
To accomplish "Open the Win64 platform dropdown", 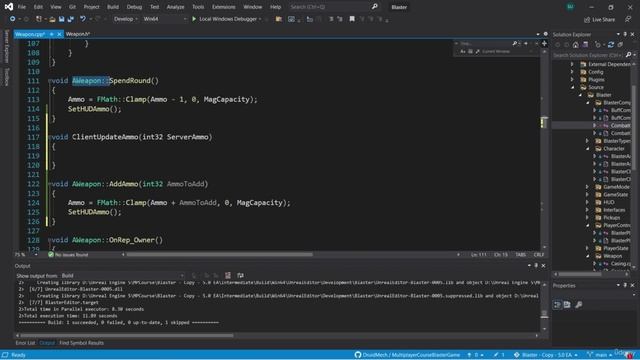I will click(164, 19).
